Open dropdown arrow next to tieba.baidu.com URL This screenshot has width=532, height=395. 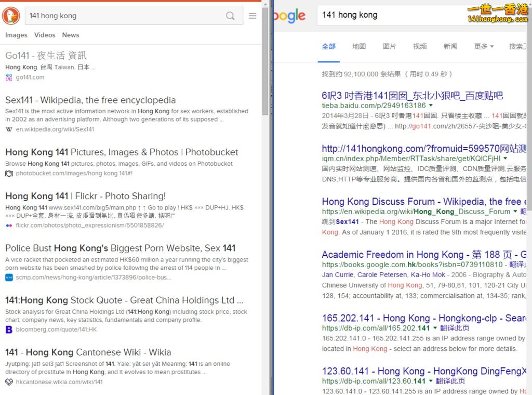(431, 106)
